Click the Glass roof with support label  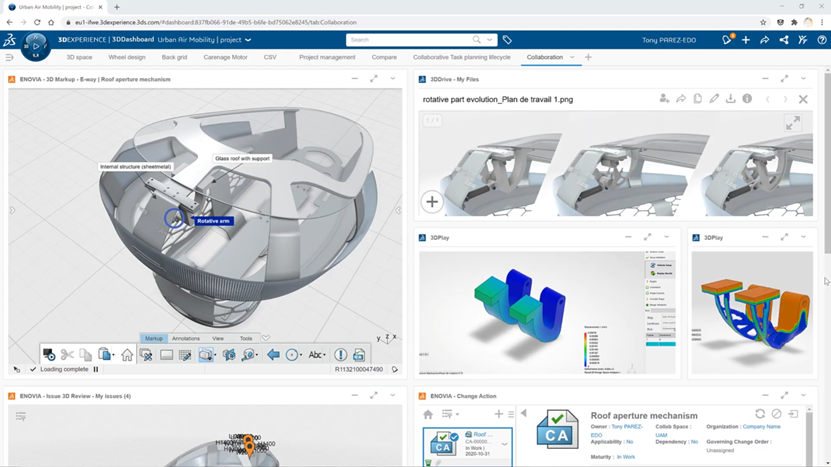tap(242, 158)
